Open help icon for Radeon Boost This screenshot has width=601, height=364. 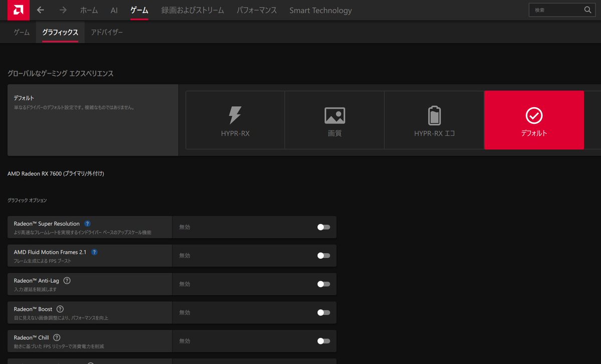pos(60,309)
